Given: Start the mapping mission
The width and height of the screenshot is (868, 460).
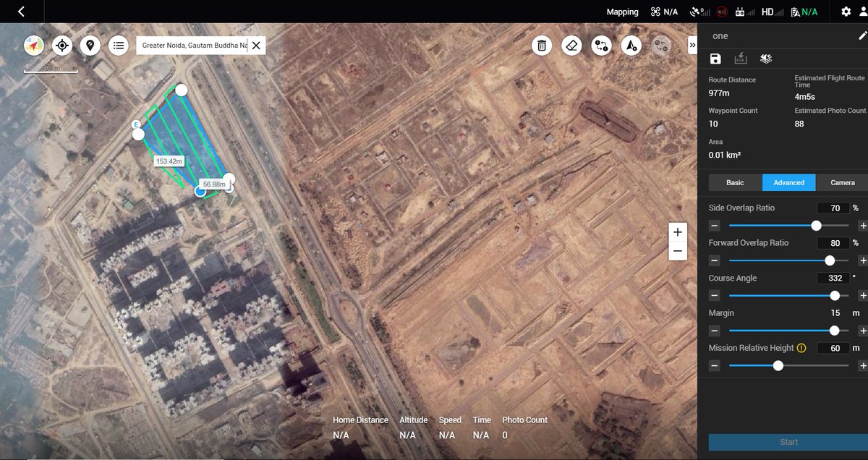Looking at the screenshot, I should pos(788,442).
